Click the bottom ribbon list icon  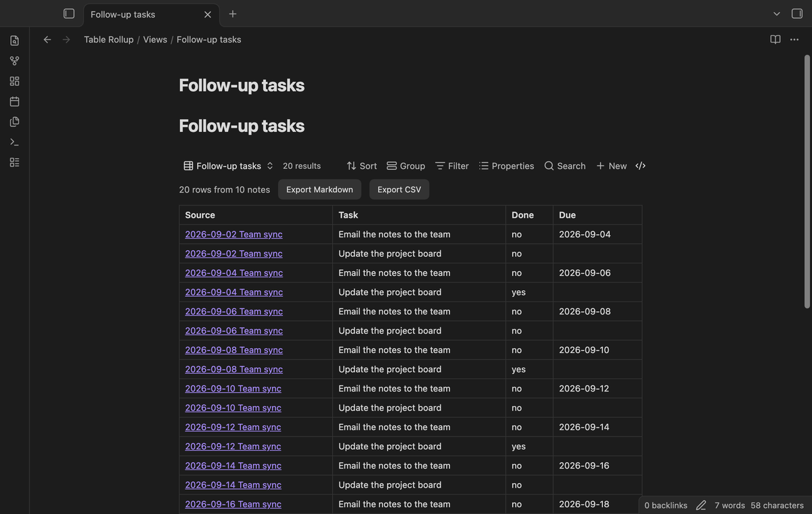pos(14,162)
